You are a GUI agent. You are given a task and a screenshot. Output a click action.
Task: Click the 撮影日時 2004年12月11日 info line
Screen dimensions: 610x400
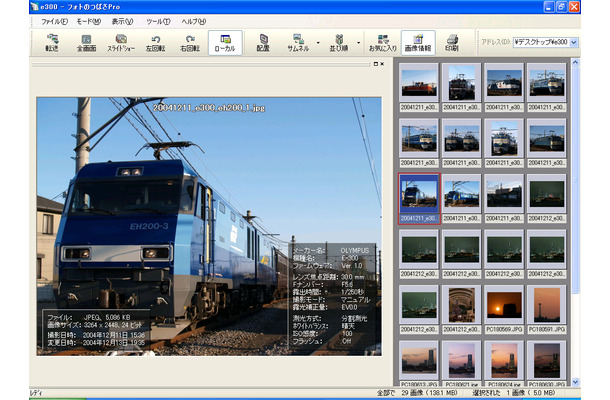coord(96,335)
